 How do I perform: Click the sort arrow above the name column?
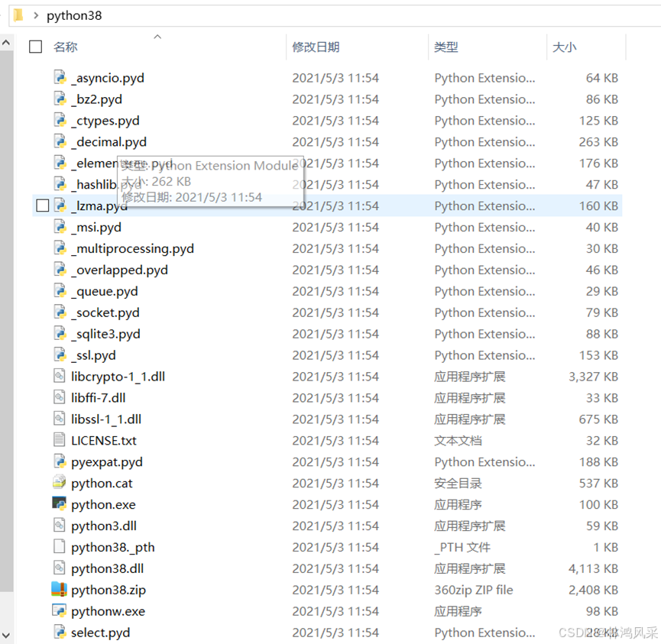(157, 37)
